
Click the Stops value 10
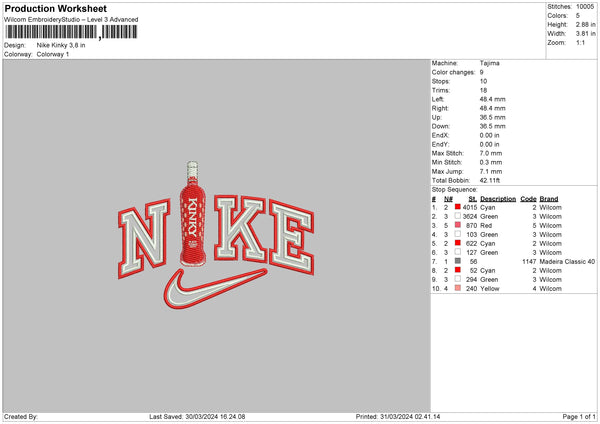(483, 81)
